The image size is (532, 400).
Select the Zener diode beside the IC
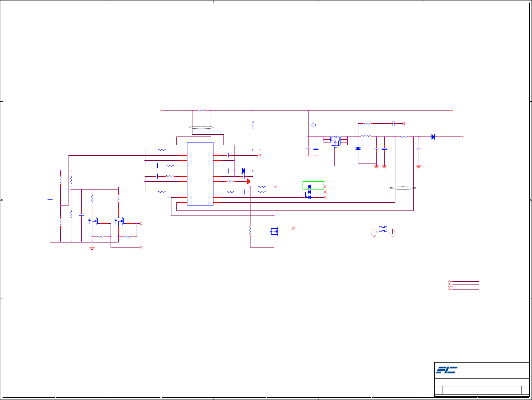[x=243, y=171]
